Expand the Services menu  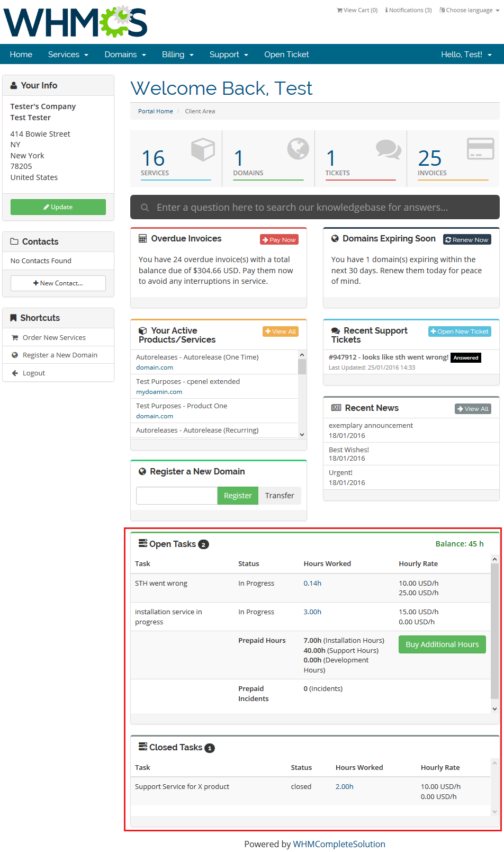[x=68, y=55]
